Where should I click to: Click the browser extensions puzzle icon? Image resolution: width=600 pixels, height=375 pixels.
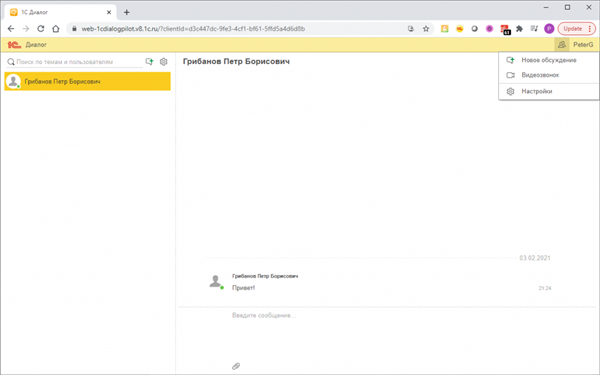(519, 29)
